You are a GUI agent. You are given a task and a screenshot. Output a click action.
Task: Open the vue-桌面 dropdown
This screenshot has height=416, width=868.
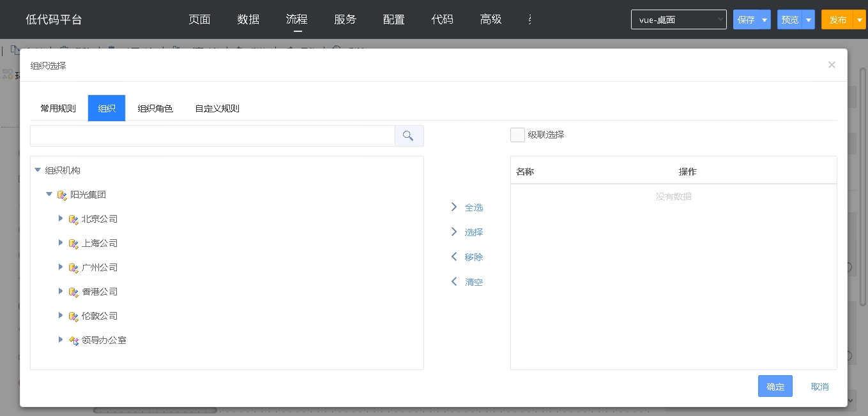click(x=678, y=20)
